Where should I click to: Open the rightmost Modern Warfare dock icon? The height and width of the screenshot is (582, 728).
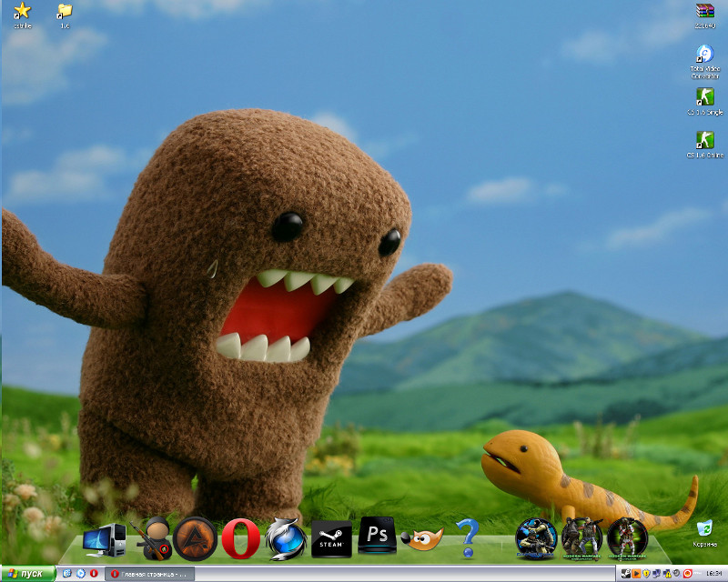627,537
